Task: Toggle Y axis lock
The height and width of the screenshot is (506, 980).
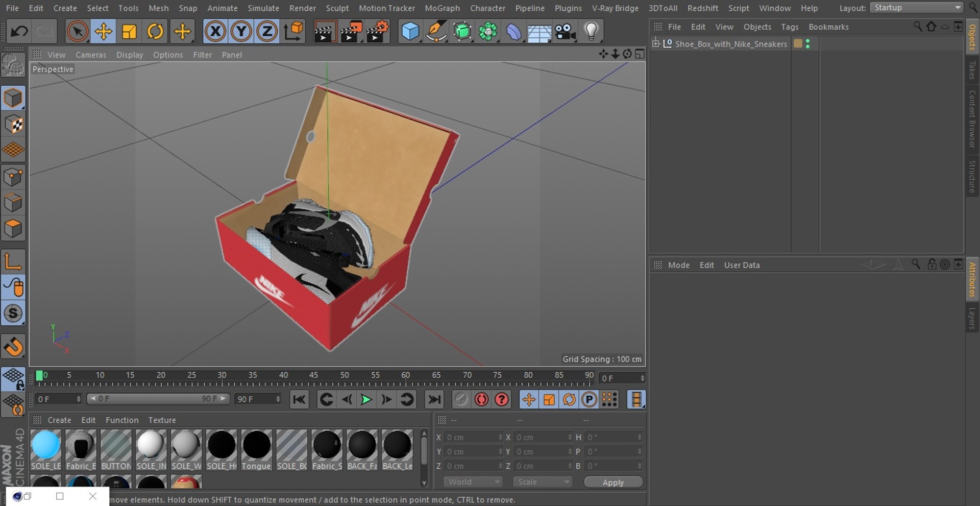Action: [x=241, y=32]
